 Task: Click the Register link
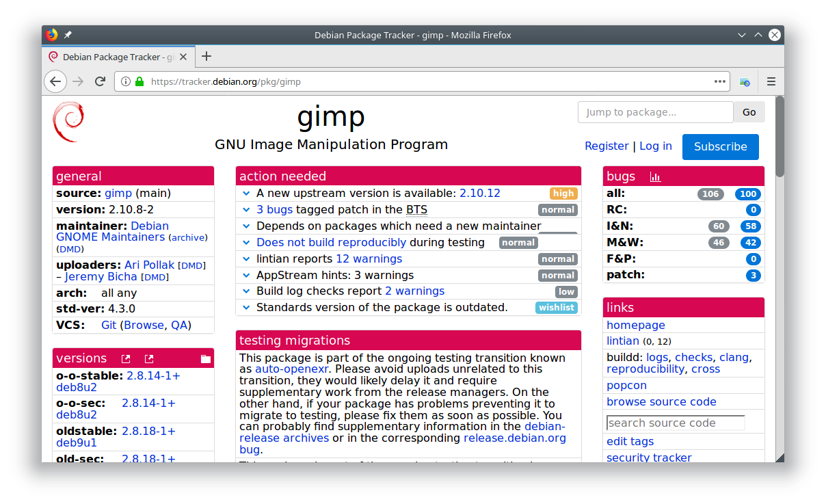click(x=607, y=146)
